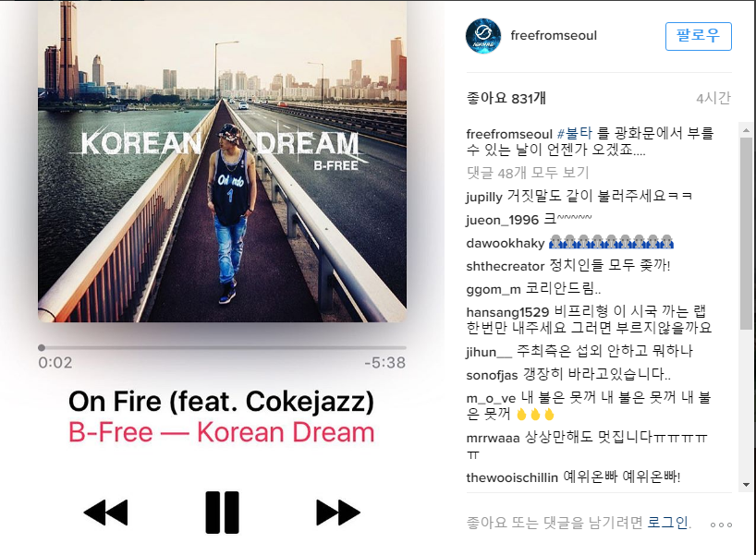Click the 좋아요 831개 likes count

[x=506, y=98]
